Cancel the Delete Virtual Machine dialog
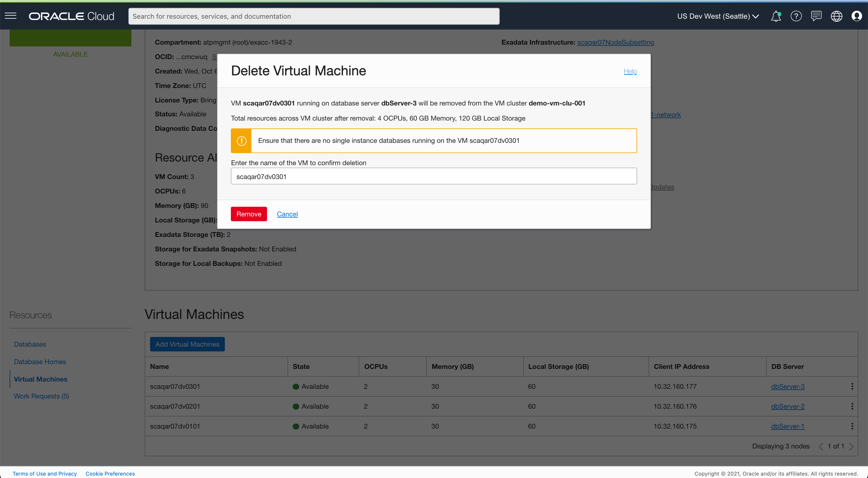 (287, 214)
